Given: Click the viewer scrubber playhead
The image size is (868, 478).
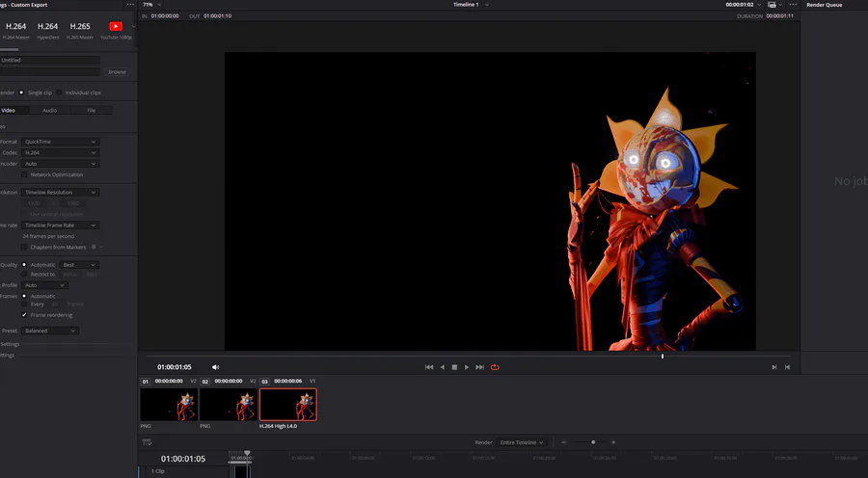Looking at the screenshot, I should (662, 357).
